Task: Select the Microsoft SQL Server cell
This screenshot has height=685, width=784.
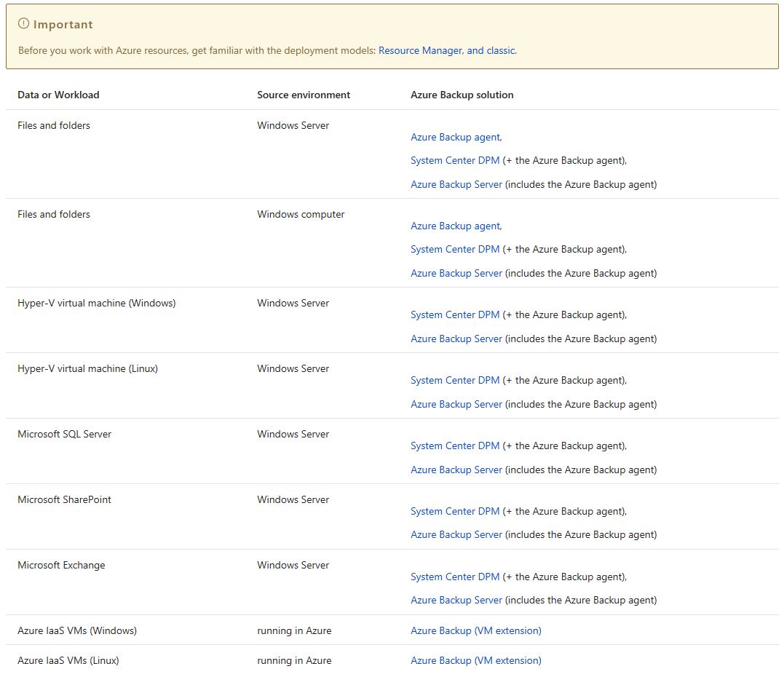Action: [65, 434]
